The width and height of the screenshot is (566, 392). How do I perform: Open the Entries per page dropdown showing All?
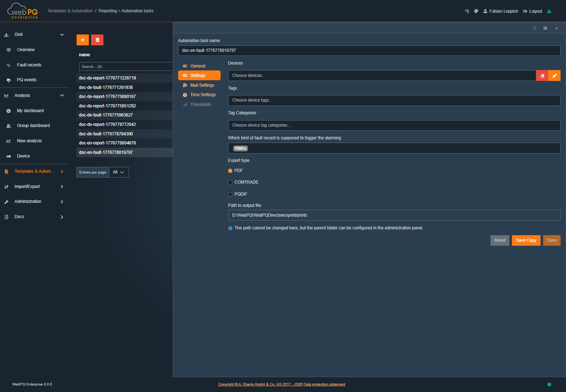[118, 172]
